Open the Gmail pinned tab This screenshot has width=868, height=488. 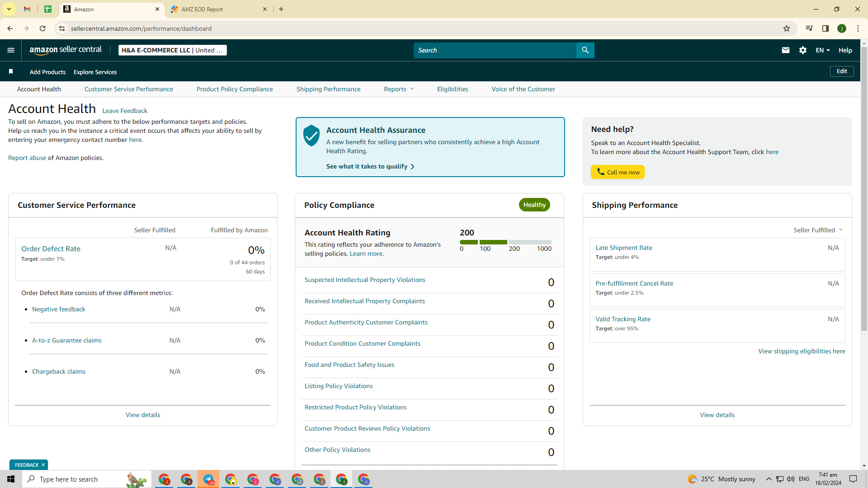(27, 9)
